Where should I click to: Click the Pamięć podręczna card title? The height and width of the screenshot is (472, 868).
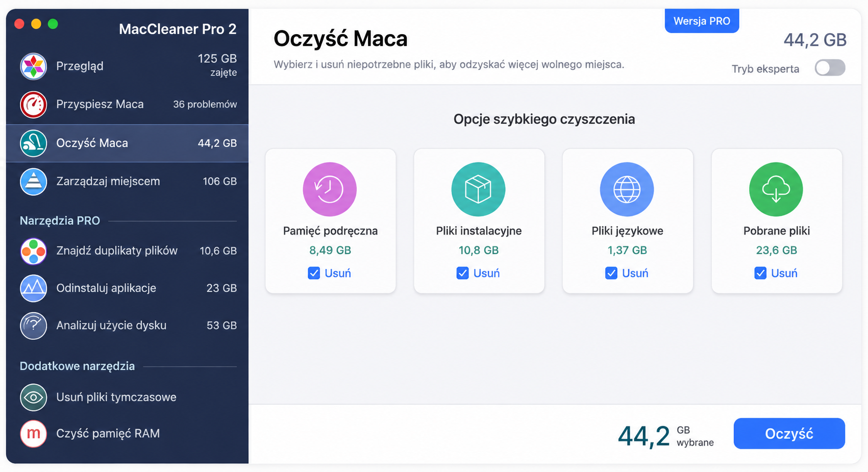[330, 231]
